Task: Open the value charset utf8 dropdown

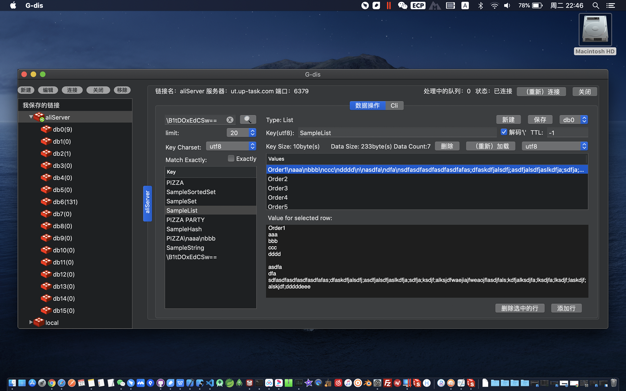Action: 555,146
